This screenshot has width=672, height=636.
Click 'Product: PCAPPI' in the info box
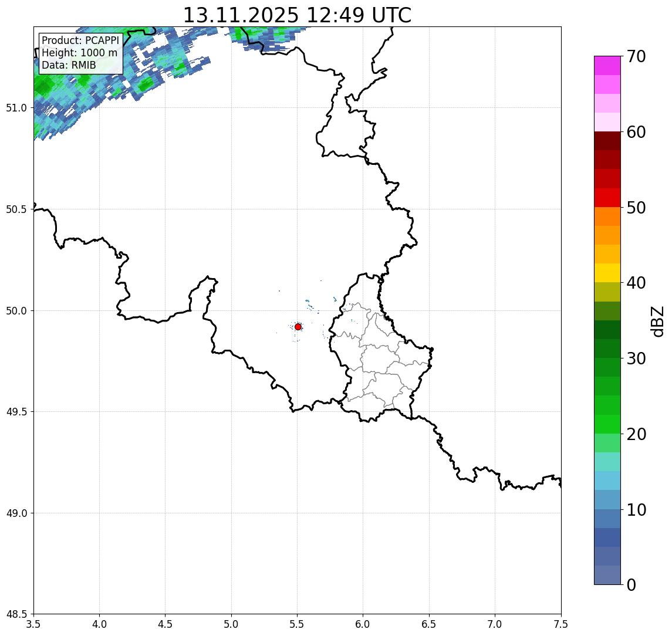click(x=80, y=40)
